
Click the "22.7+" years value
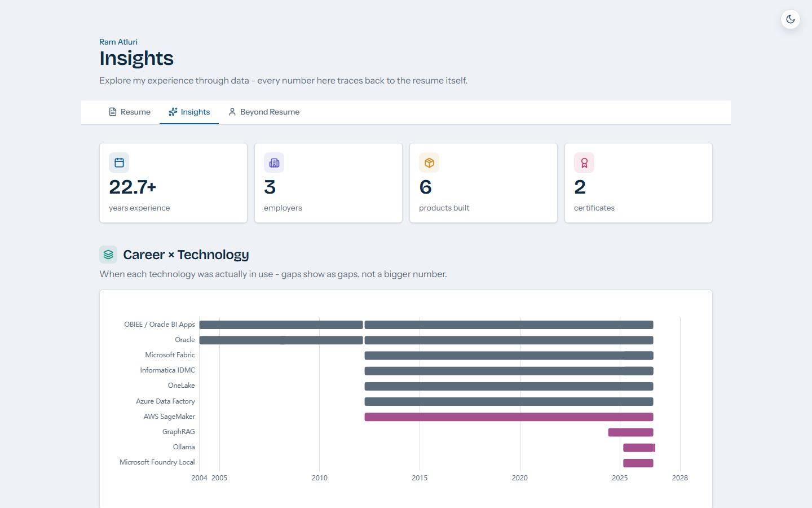133,187
